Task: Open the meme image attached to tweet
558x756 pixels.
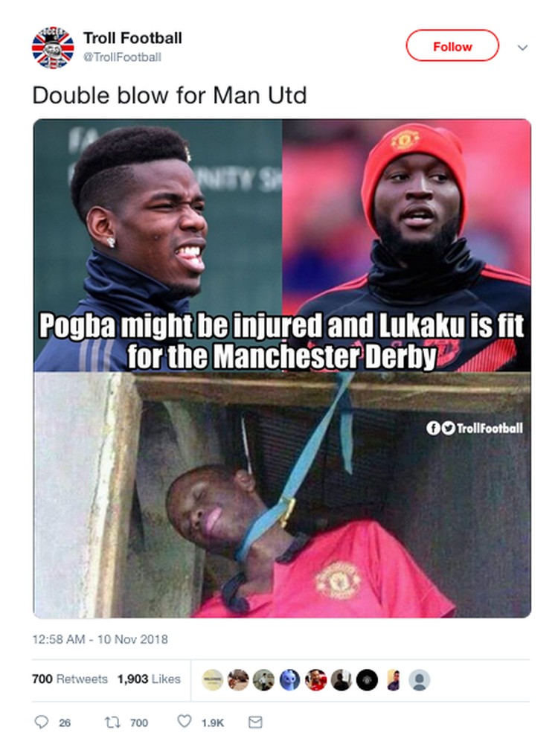Action: point(282,368)
